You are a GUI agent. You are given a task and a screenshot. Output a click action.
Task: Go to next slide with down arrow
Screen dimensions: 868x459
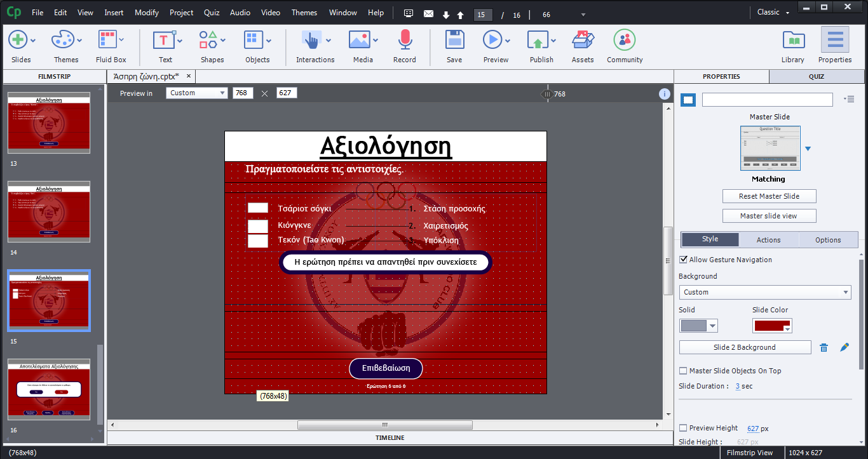(x=446, y=14)
